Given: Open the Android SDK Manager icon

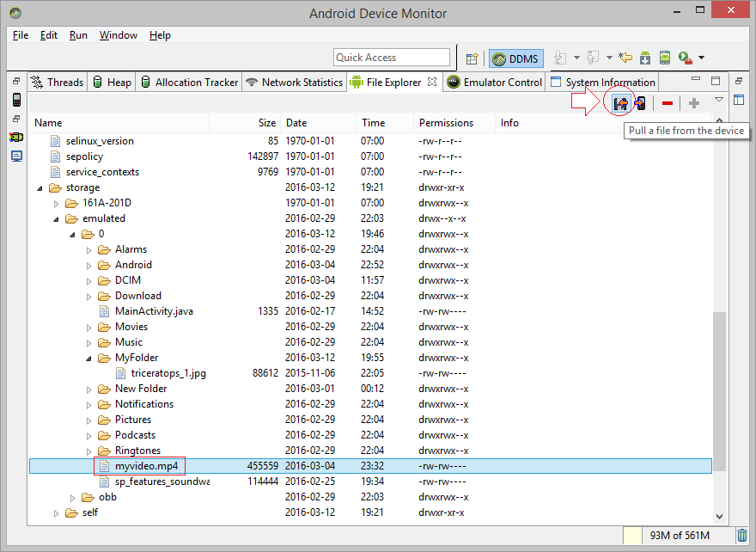Looking at the screenshot, I should click(645, 58).
